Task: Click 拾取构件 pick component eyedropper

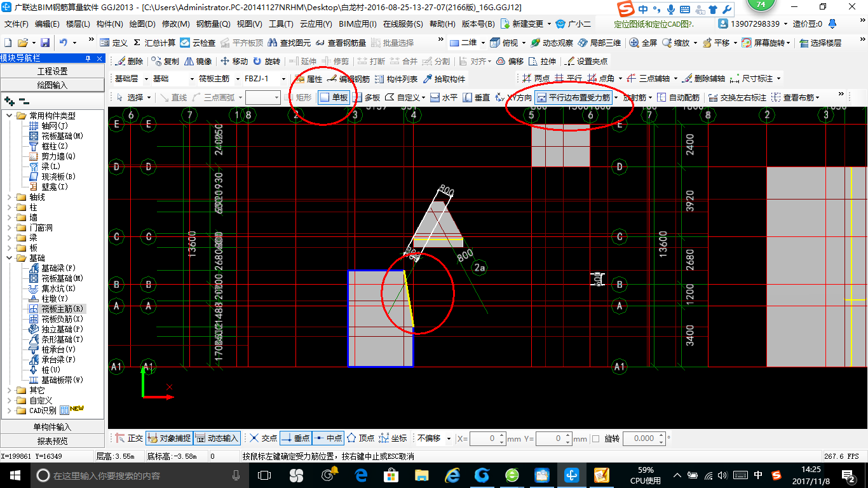Action: tap(444, 79)
